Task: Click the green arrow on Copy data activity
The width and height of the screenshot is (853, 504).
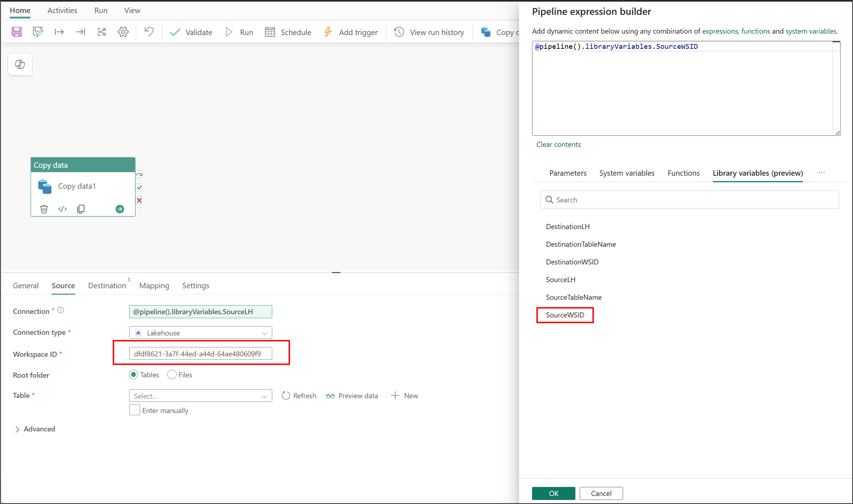Action: (120, 209)
